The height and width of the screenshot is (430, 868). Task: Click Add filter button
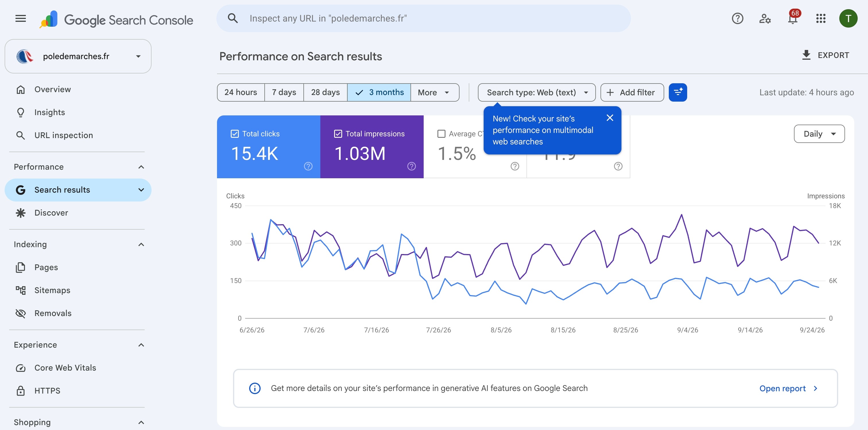coord(632,92)
